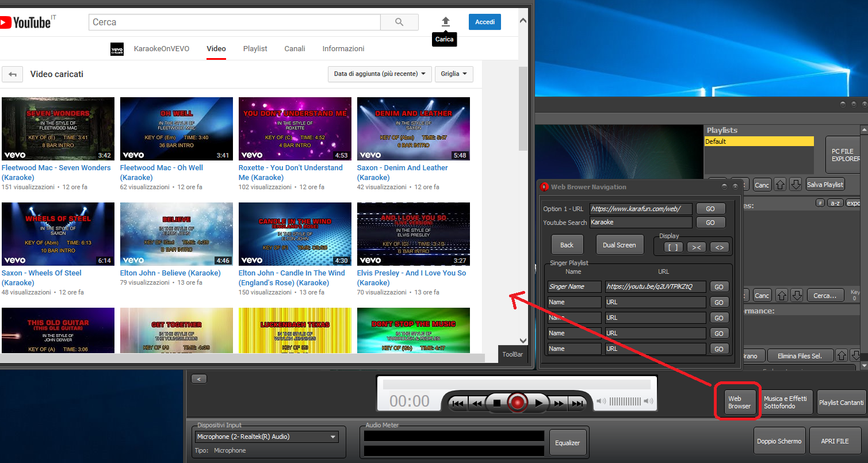The width and height of the screenshot is (868, 463).
Task: Select the '><' display shrink button
Action: point(696,247)
